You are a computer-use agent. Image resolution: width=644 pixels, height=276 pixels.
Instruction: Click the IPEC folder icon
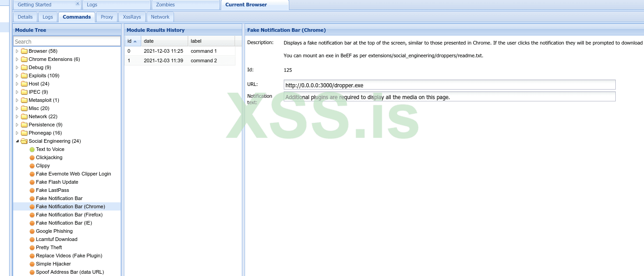tap(24, 92)
